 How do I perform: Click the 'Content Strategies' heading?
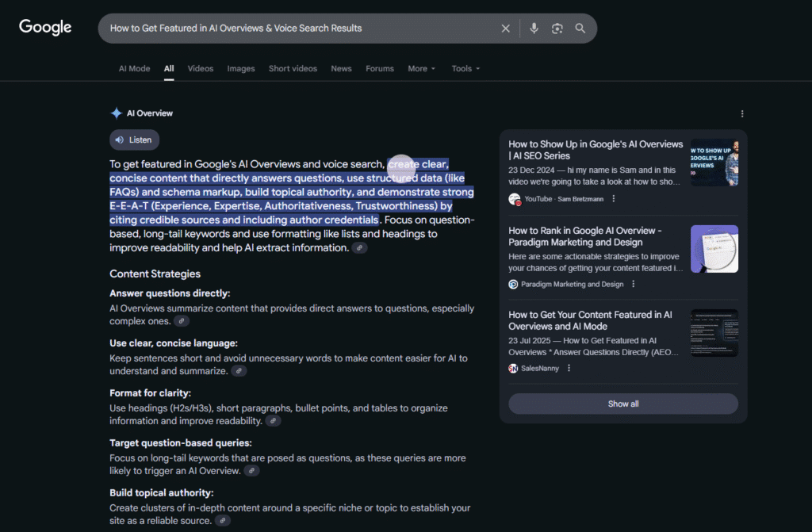point(155,274)
